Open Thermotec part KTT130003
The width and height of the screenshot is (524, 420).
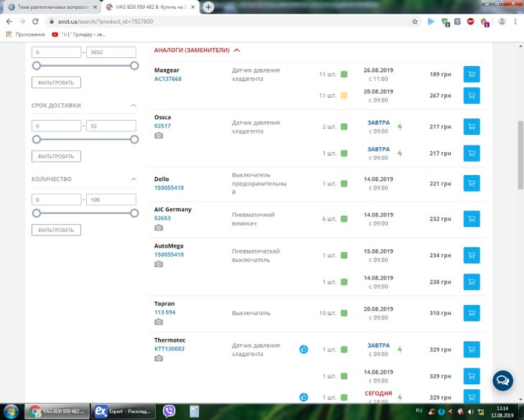(169, 349)
